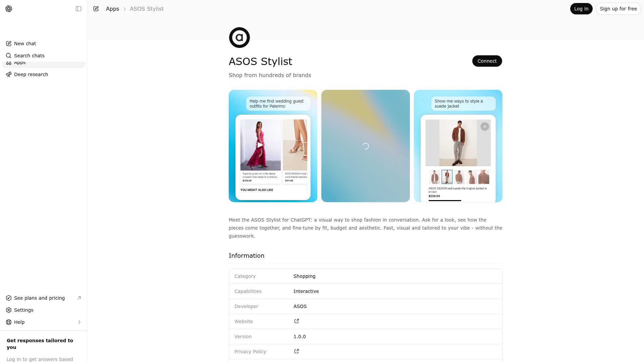Open the suede jacket styling screenshot
The image size is (644, 362).
coord(458,146)
